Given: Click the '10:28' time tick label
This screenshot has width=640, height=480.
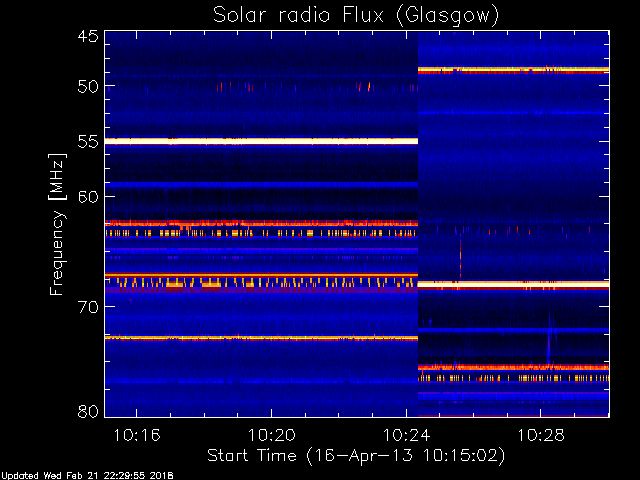Looking at the screenshot, I should [x=541, y=435].
